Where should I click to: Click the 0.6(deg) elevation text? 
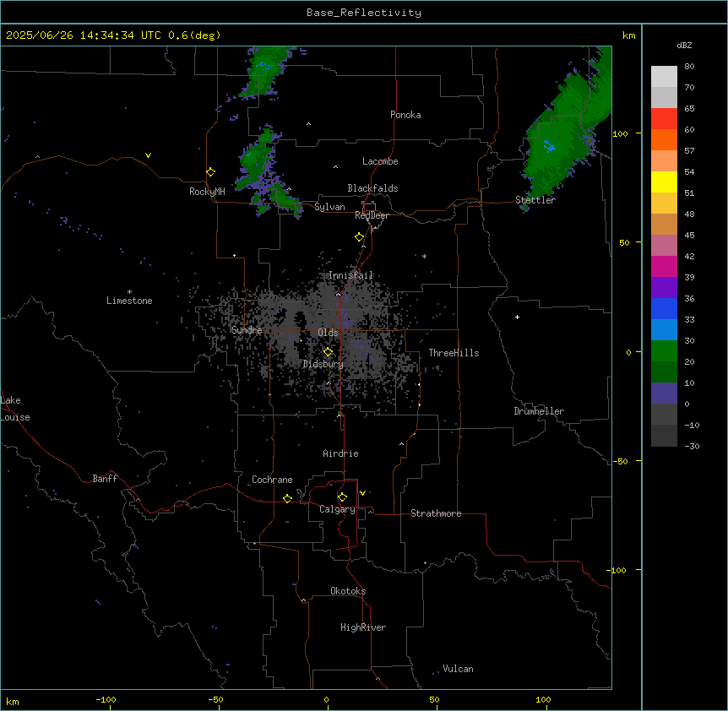point(194,35)
